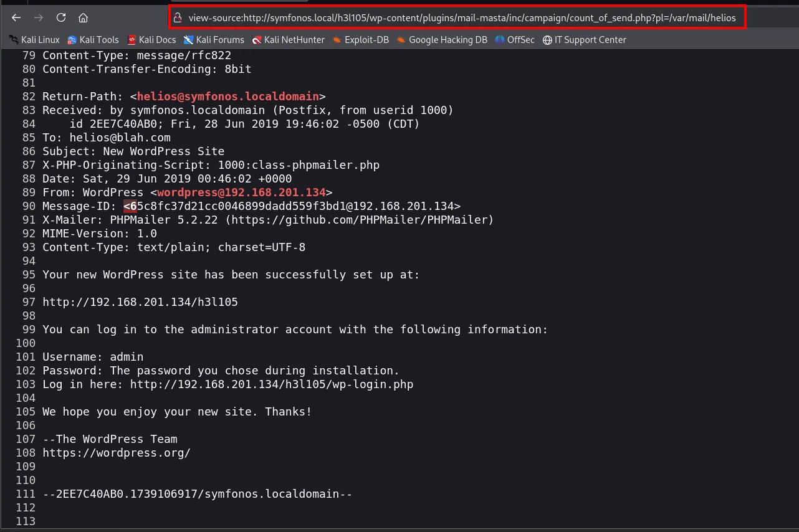Open the Kali NetHunter bookmark

289,40
